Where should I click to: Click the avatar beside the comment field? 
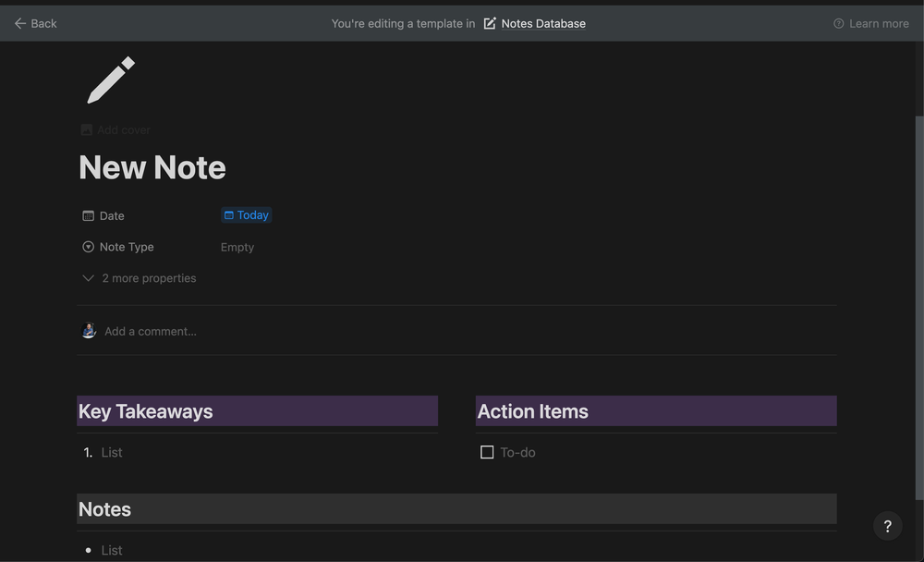(88, 330)
